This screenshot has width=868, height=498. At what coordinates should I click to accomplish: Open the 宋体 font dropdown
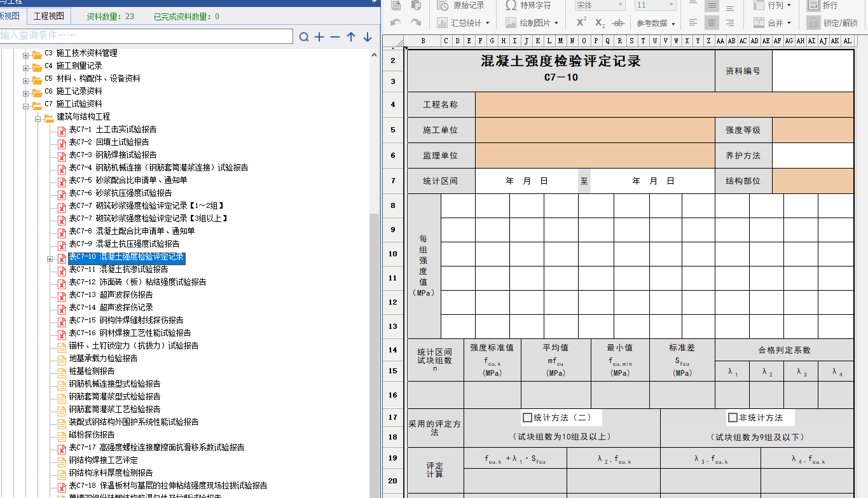tap(600, 5)
